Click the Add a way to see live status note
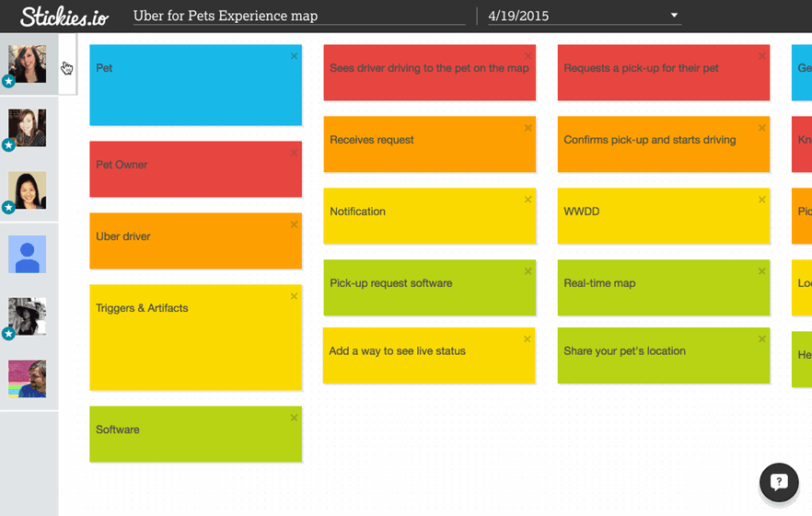The width and height of the screenshot is (812, 516). [x=428, y=356]
